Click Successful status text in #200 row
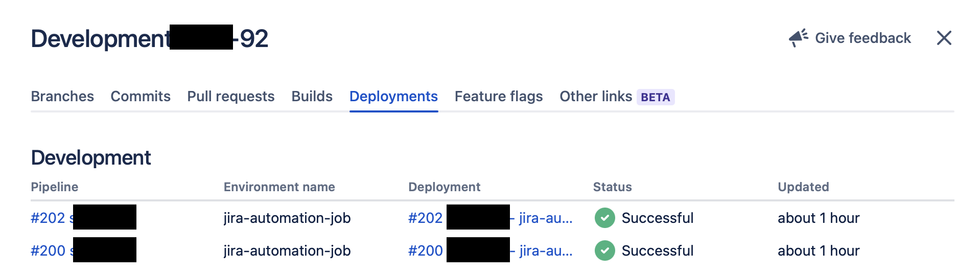This screenshot has width=980, height=273. point(658,251)
